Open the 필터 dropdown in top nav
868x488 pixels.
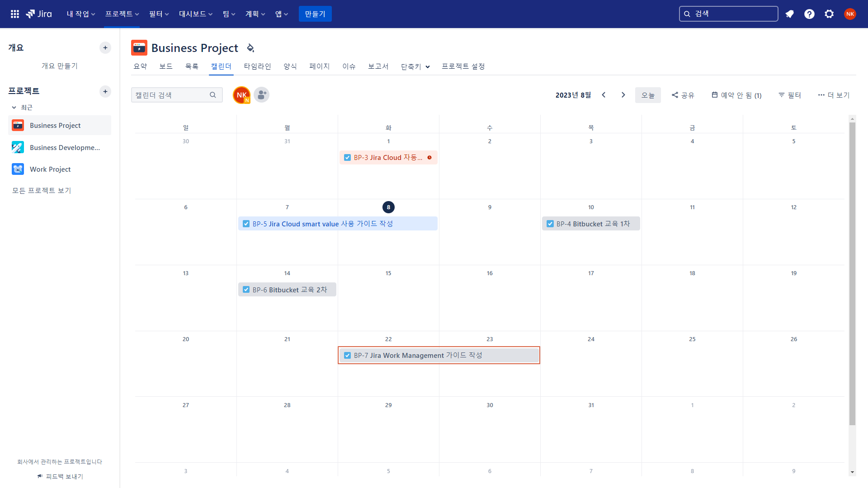coord(159,14)
